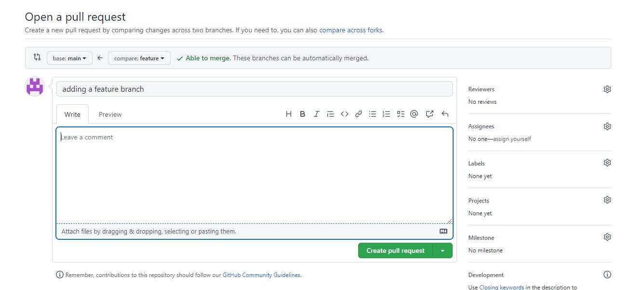
Task: Switch to the Write tab
Action: (72, 114)
